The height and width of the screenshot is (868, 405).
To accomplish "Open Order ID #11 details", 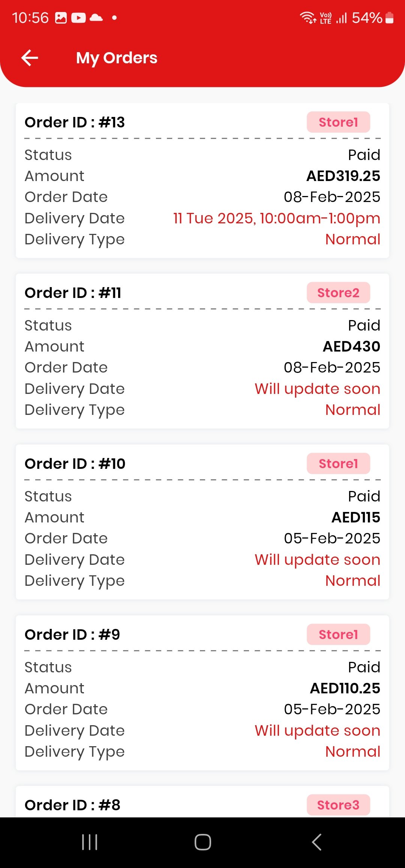I will click(73, 293).
